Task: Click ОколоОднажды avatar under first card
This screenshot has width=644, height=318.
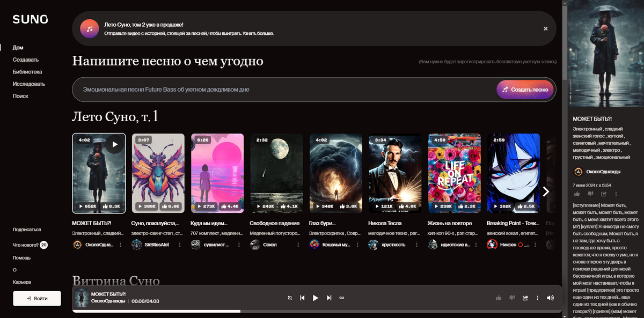Action: (x=77, y=245)
